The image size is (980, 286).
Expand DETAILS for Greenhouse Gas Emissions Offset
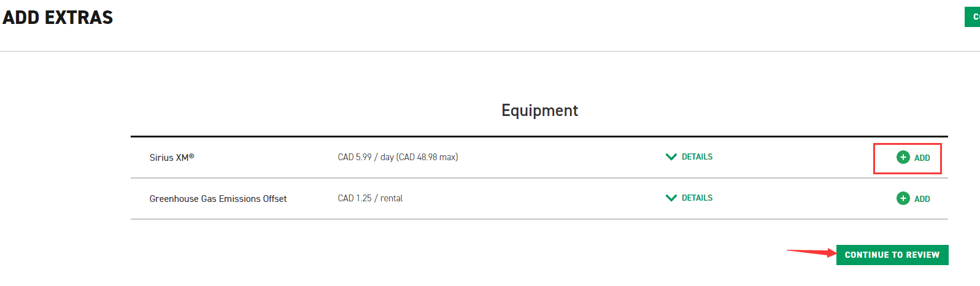click(x=696, y=198)
